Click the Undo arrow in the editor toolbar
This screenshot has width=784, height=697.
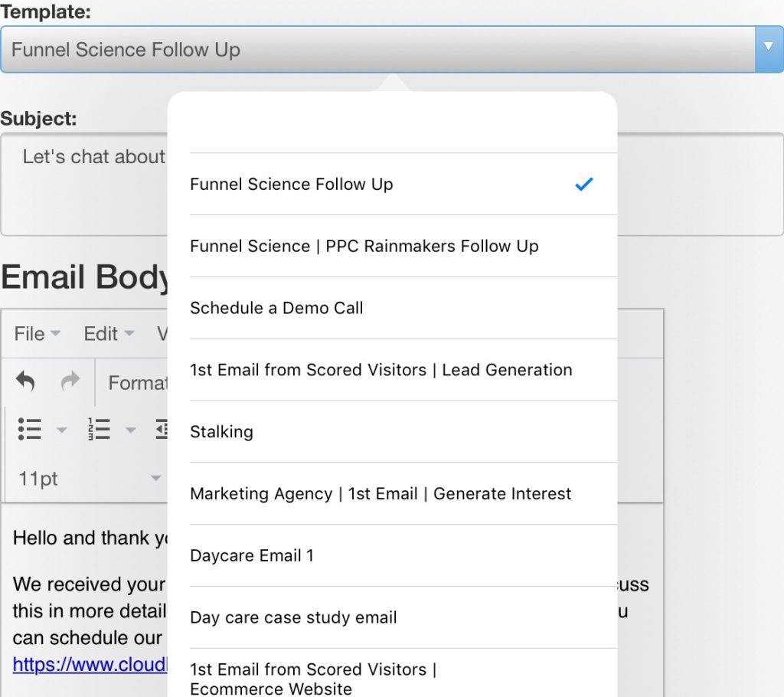(x=25, y=381)
